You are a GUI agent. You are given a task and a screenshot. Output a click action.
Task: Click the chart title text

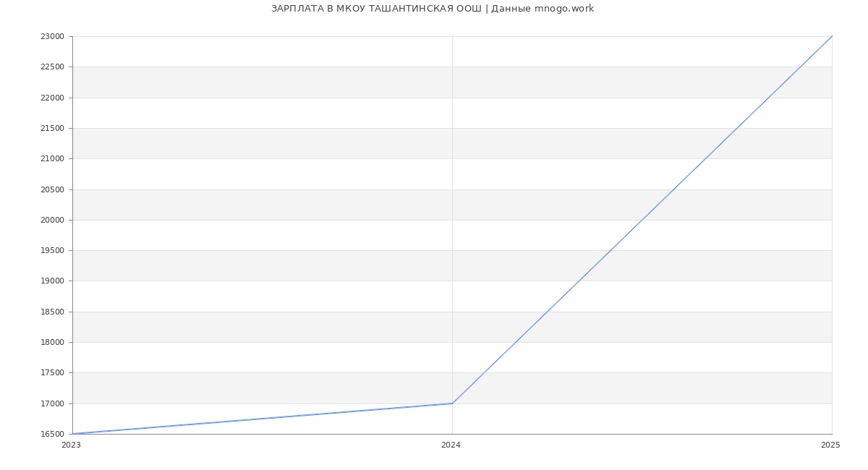click(x=433, y=9)
